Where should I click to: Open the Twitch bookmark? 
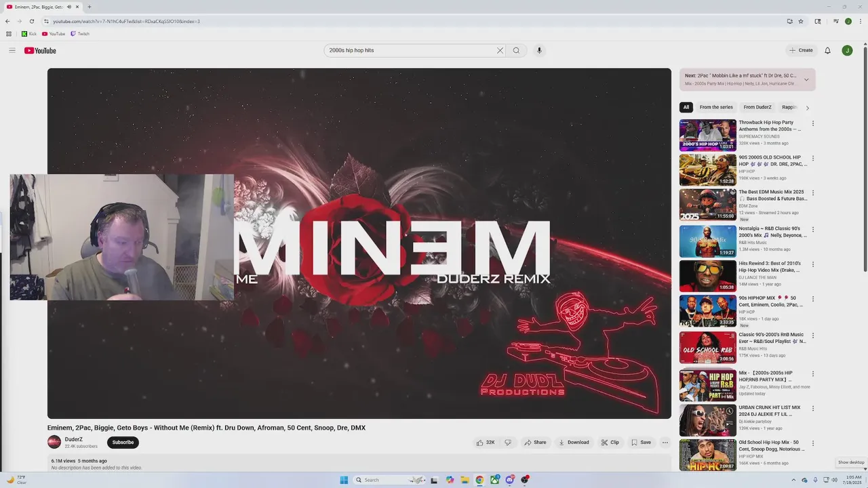click(x=80, y=34)
